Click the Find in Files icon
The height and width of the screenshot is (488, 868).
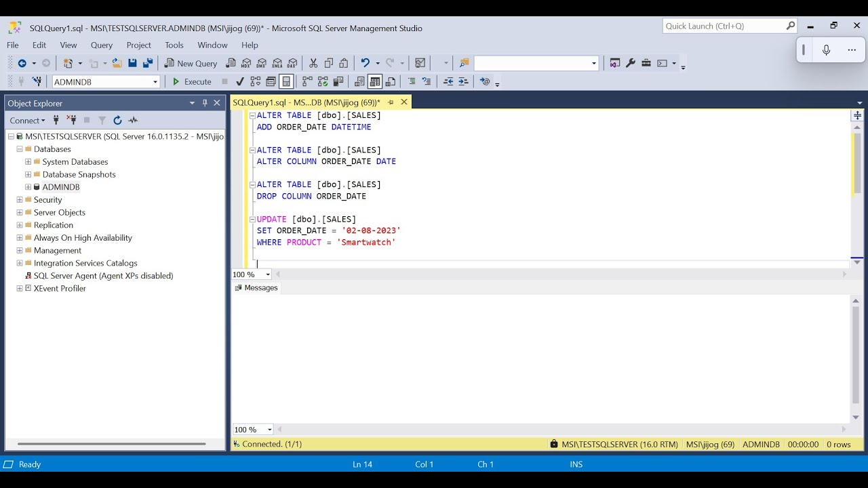point(464,63)
